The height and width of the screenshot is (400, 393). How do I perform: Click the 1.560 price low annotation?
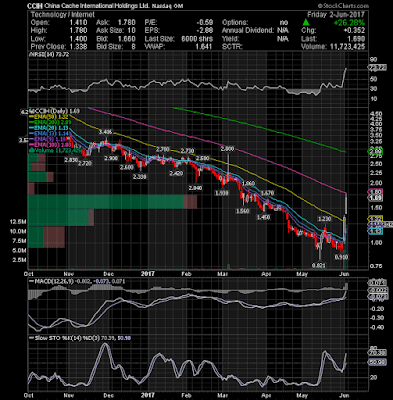[x=242, y=211]
